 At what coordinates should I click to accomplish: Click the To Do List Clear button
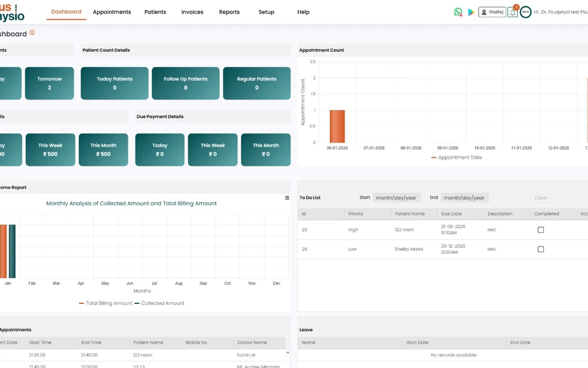[541, 198]
